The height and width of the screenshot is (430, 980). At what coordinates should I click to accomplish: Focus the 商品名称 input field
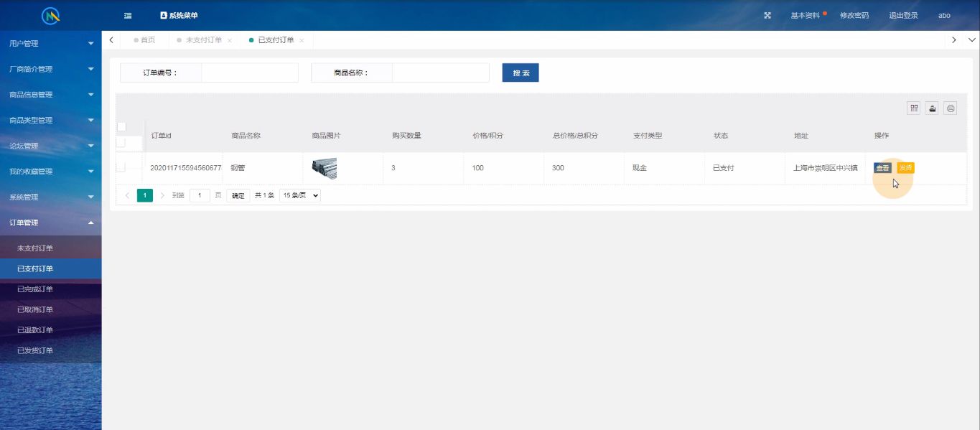coord(441,73)
